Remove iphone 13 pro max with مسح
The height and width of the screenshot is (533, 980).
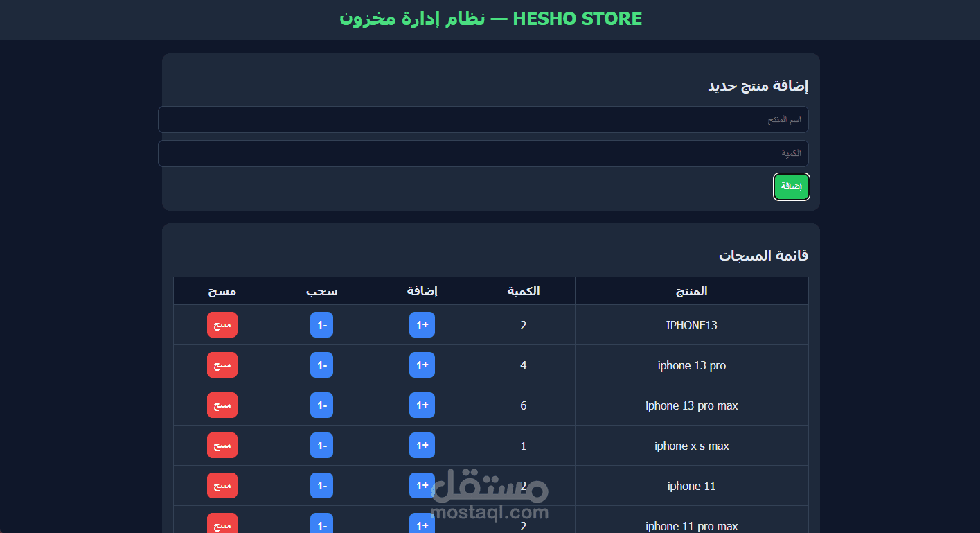(222, 405)
